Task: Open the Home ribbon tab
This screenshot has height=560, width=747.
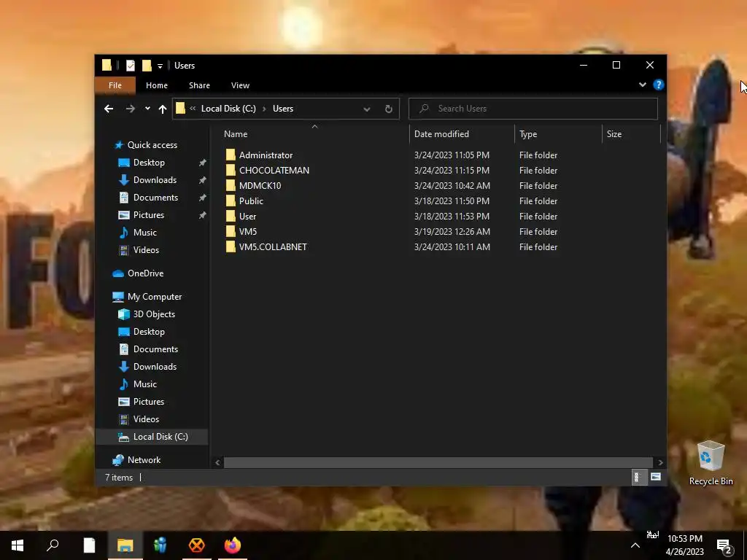Action: coord(157,85)
